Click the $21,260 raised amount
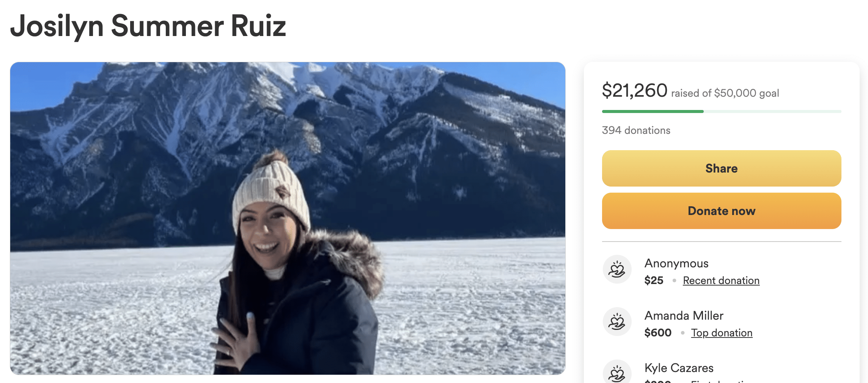Viewport: 868px width, 383px height. [634, 91]
